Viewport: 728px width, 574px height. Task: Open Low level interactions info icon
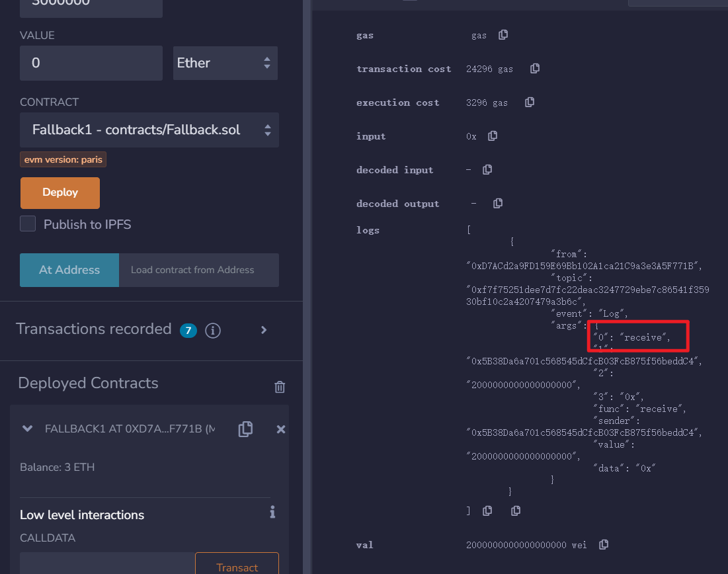coord(272,512)
